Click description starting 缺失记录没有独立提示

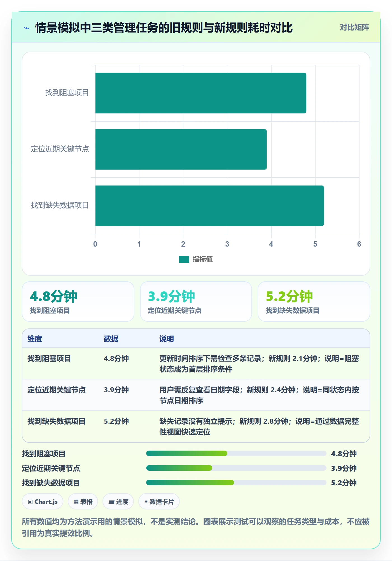259,426
